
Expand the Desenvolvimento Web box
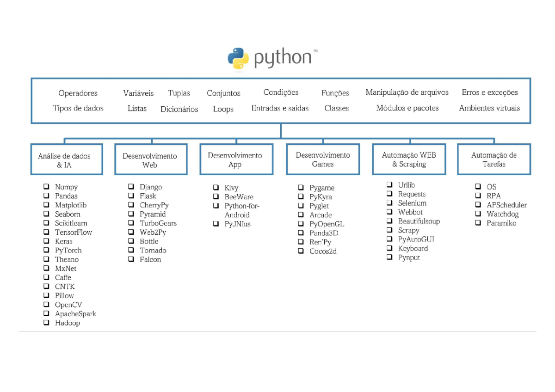click(150, 159)
